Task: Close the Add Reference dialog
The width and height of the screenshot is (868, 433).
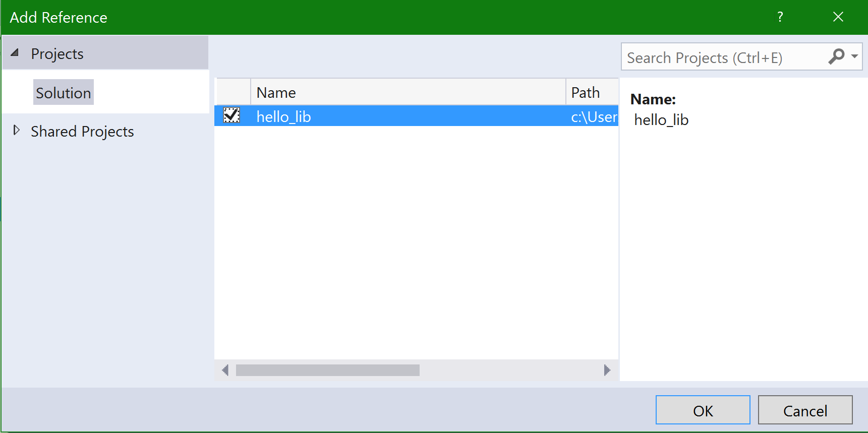Action: (x=838, y=17)
